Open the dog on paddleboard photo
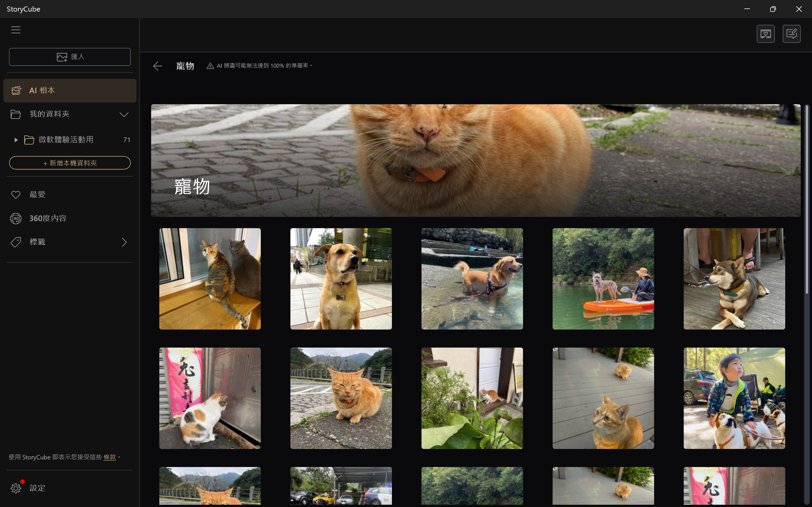The width and height of the screenshot is (812, 507). (x=603, y=279)
